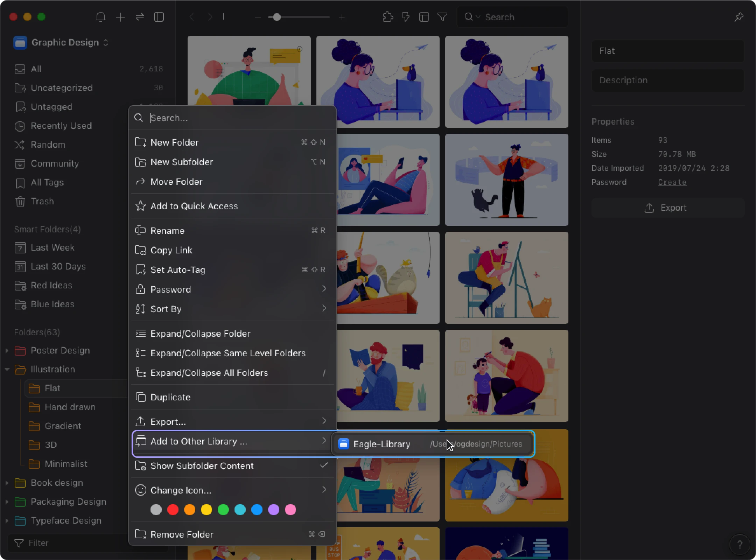Open the painter at easel thumbnail
Viewport: 756px width, 560px height.
click(506, 278)
